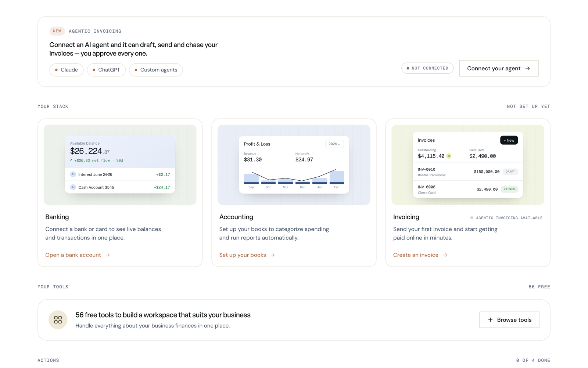Image resolution: width=588 pixels, height=368 pixels.
Task: Click the NOT SET UP YET label
Action: tap(528, 107)
